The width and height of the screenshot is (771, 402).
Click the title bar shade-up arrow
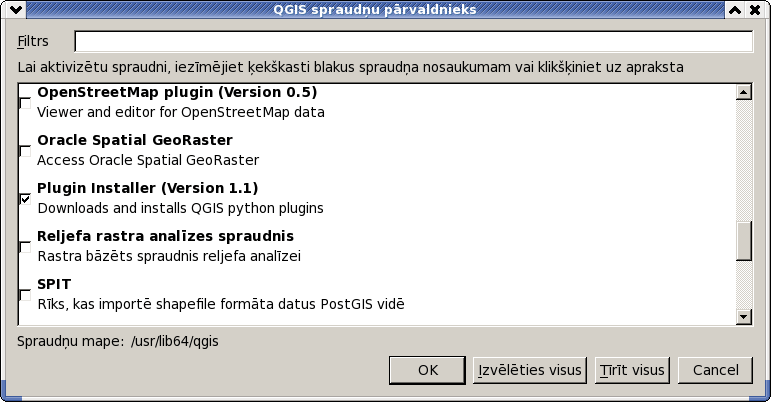(735, 9)
